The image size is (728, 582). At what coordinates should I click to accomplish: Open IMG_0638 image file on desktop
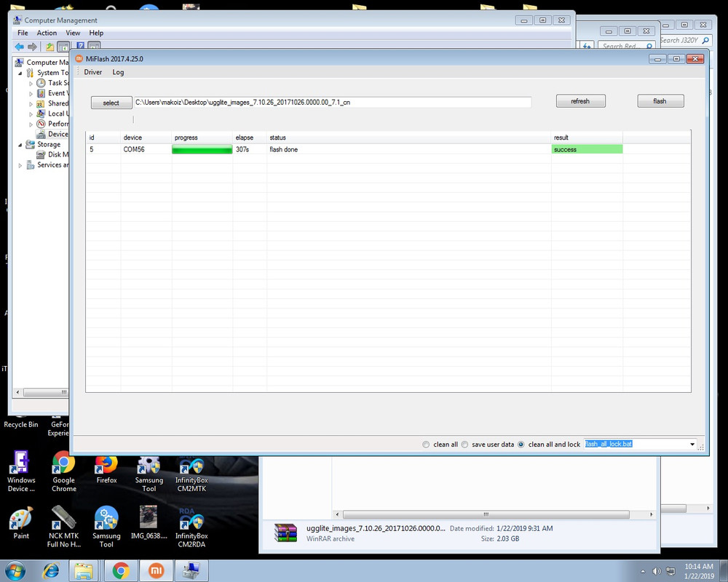point(149,522)
